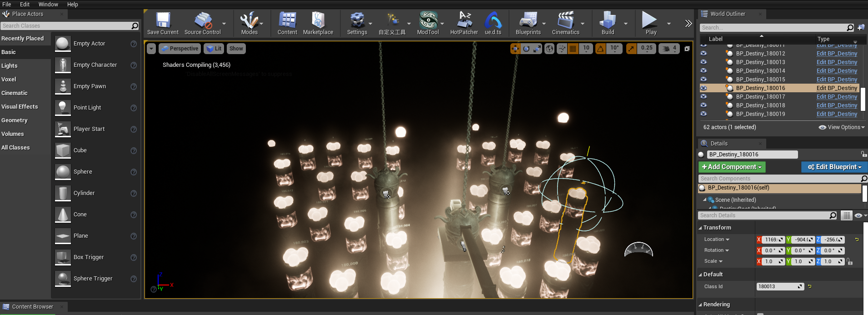This screenshot has width=868, height=315.
Task: Click the Build toolbar icon
Action: (608, 24)
